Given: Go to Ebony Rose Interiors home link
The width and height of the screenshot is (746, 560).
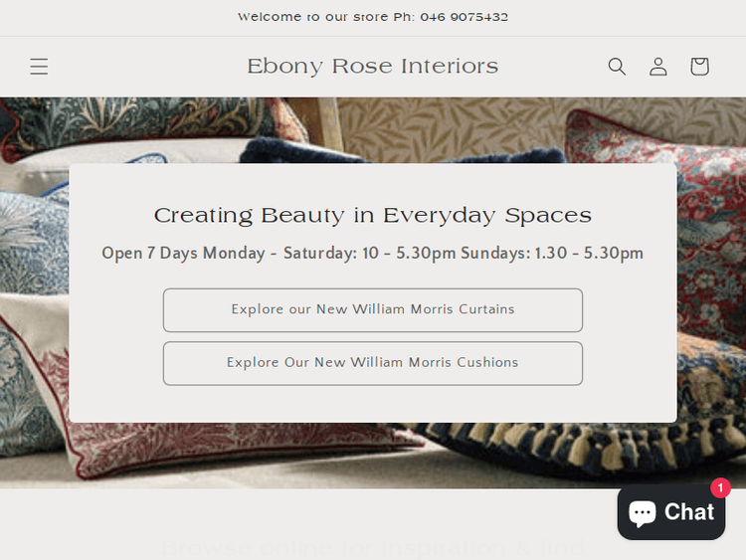Looking at the screenshot, I should pos(373,67).
